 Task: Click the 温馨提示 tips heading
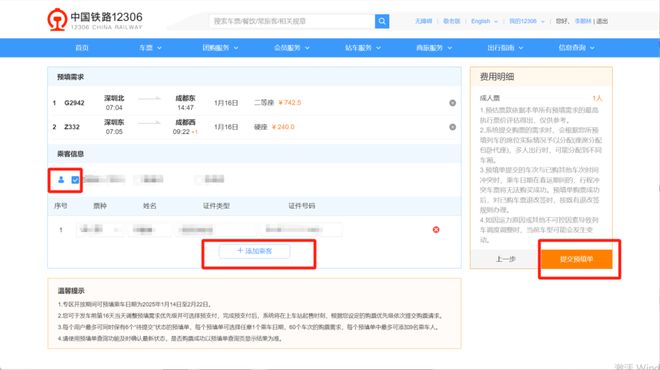tap(71, 291)
